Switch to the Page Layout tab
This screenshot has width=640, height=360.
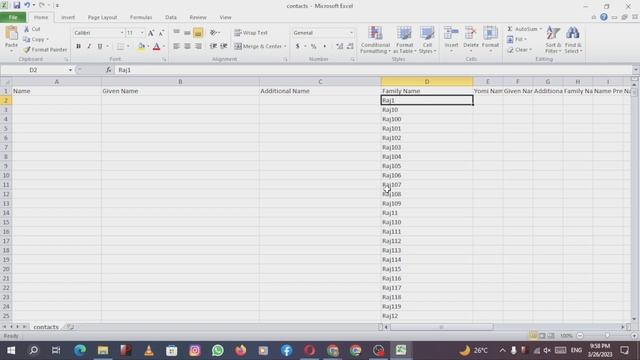(102, 18)
